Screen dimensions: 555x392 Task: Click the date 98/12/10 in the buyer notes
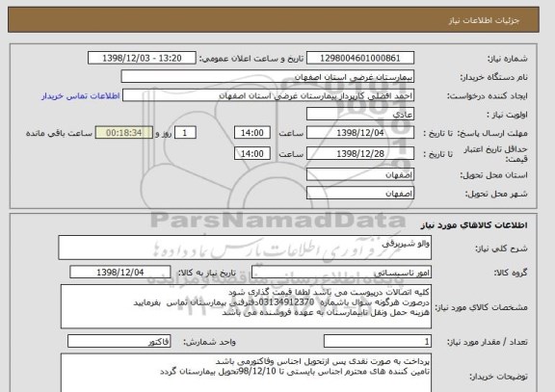[x=257, y=372]
